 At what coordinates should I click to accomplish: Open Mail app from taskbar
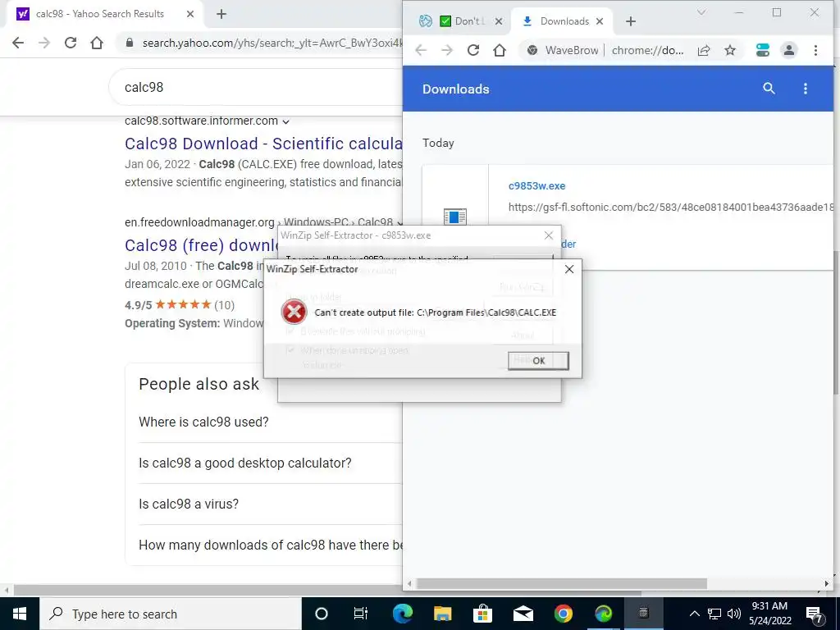click(523, 614)
